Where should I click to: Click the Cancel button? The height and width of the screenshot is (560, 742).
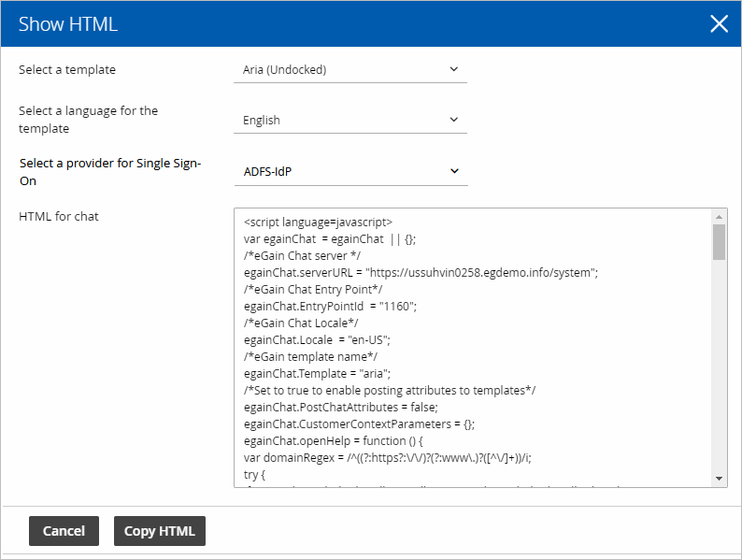[x=64, y=531]
